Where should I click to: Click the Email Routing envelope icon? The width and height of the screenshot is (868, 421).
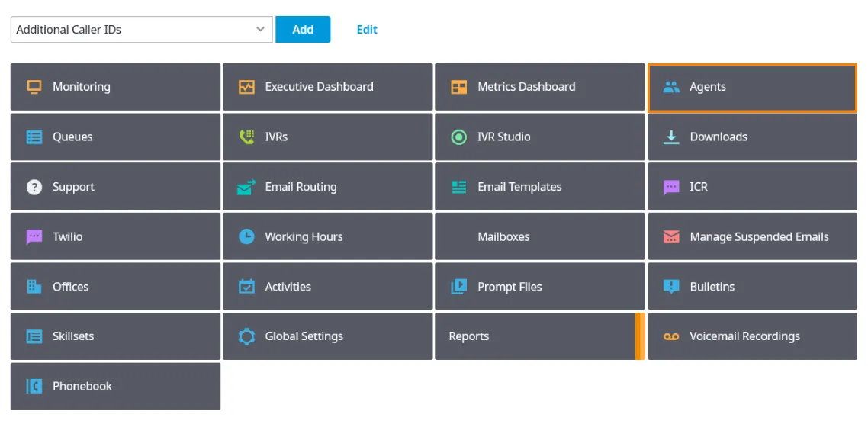(x=246, y=187)
